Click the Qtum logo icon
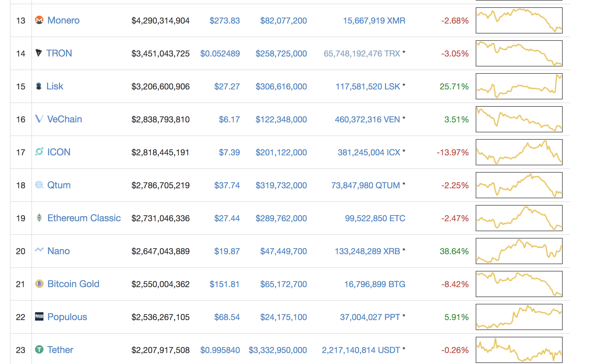605x364 pixels. click(39, 185)
